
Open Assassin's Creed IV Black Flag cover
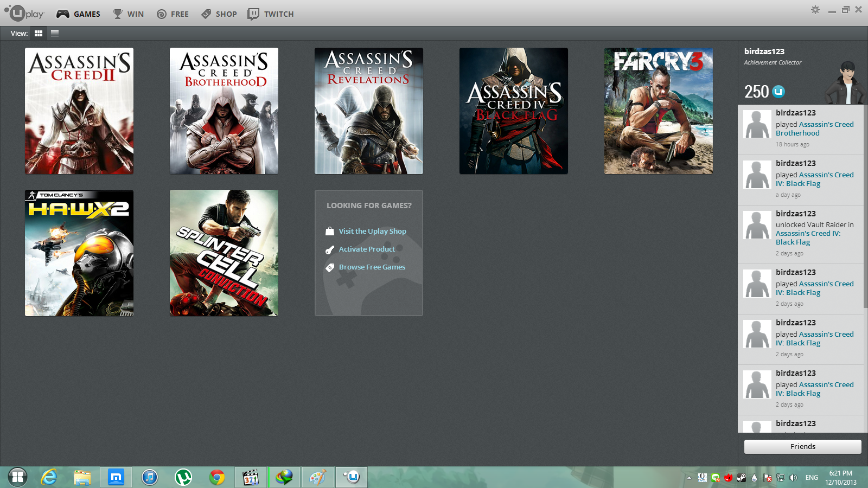[514, 111]
